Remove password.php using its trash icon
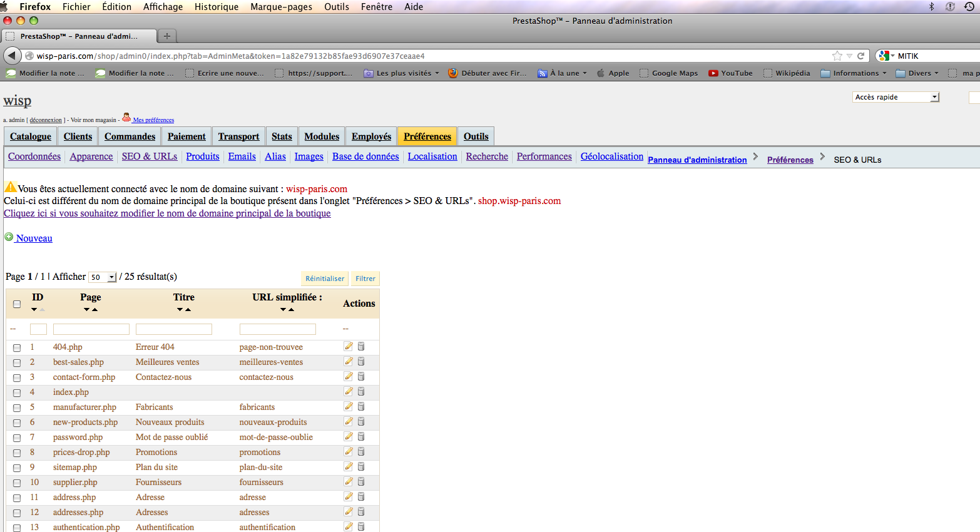980x532 pixels. click(361, 436)
